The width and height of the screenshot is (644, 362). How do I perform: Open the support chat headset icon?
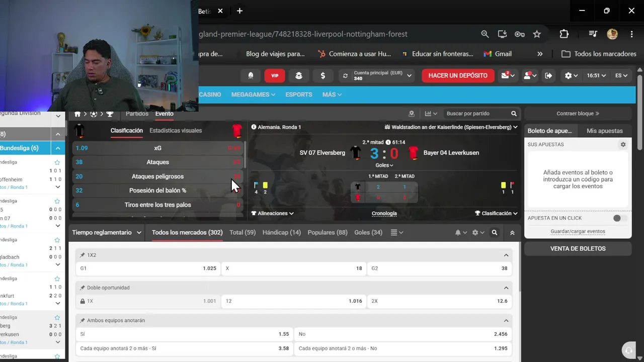[x=628, y=350]
